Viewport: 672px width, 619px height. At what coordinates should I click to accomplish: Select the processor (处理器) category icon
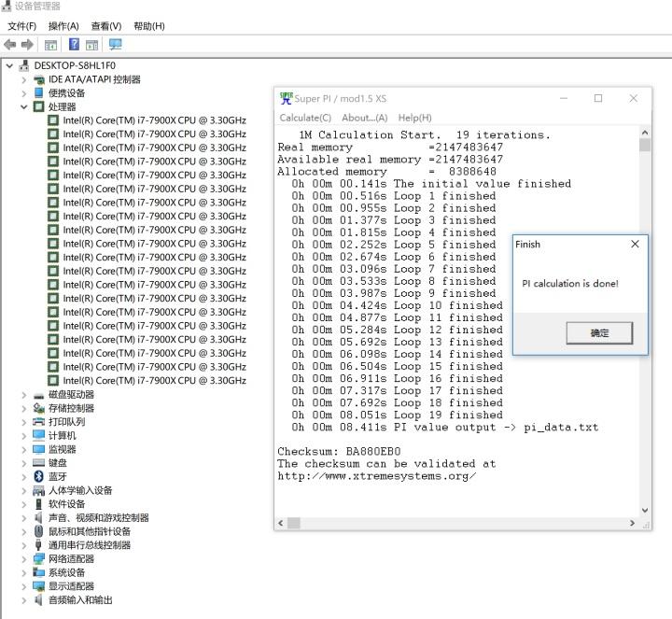pos(38,106)
